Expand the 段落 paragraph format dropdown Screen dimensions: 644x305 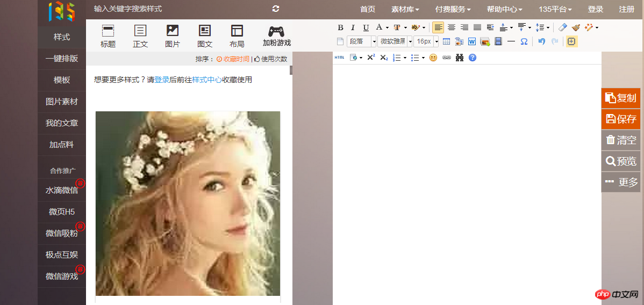374,41
